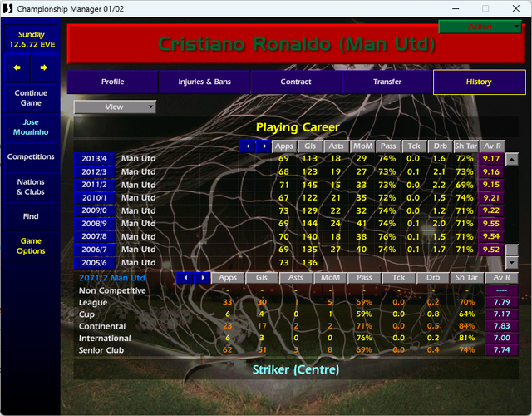Select the 2008/9 season row
This screenshot has height=416, width=532.
tap(94, 224)
